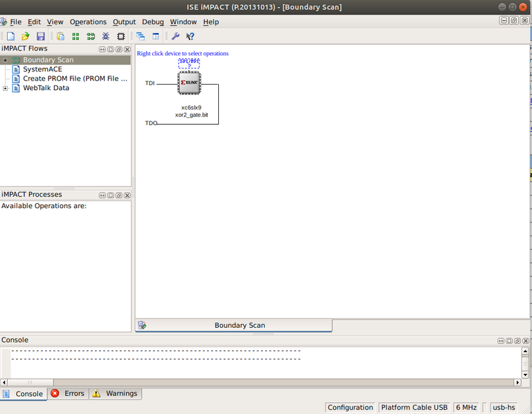This screenshot has height=414, width=532.
Task: Click the Cascade windows toolbar icon
Action: pos(141,36)
